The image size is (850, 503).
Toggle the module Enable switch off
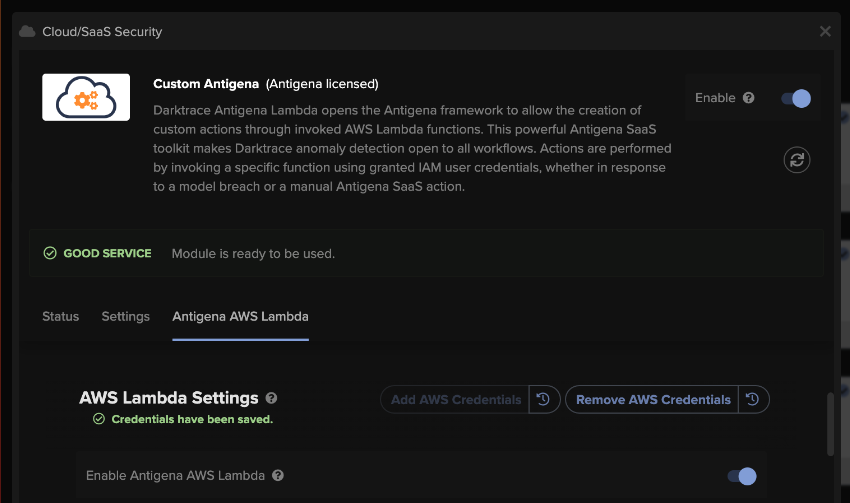pos(796,98)
